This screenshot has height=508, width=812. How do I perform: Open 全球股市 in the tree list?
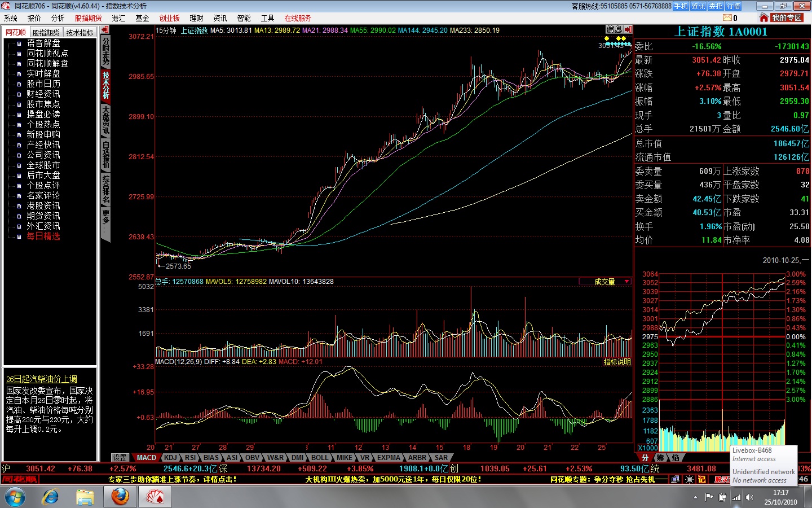click(x=43, y=165)
